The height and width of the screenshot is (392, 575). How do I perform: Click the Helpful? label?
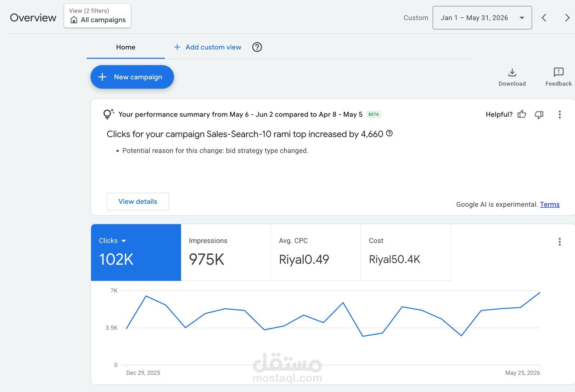(x=499, y=114)
